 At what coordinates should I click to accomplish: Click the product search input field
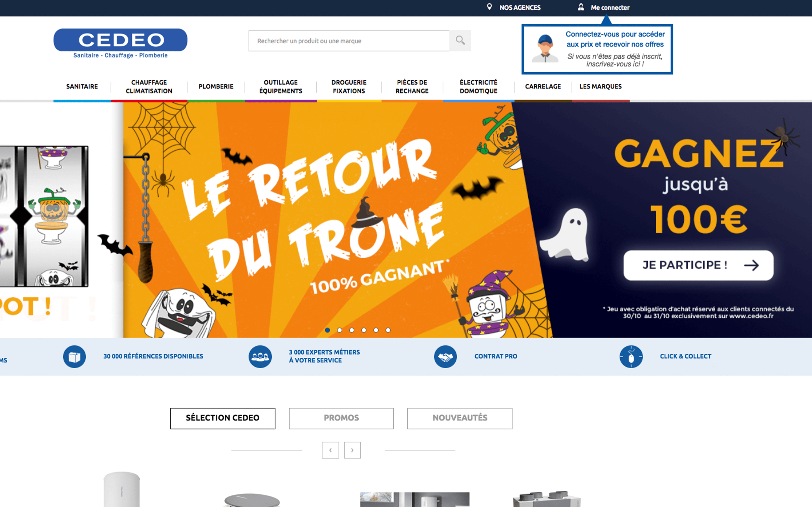tap(349, 41)
